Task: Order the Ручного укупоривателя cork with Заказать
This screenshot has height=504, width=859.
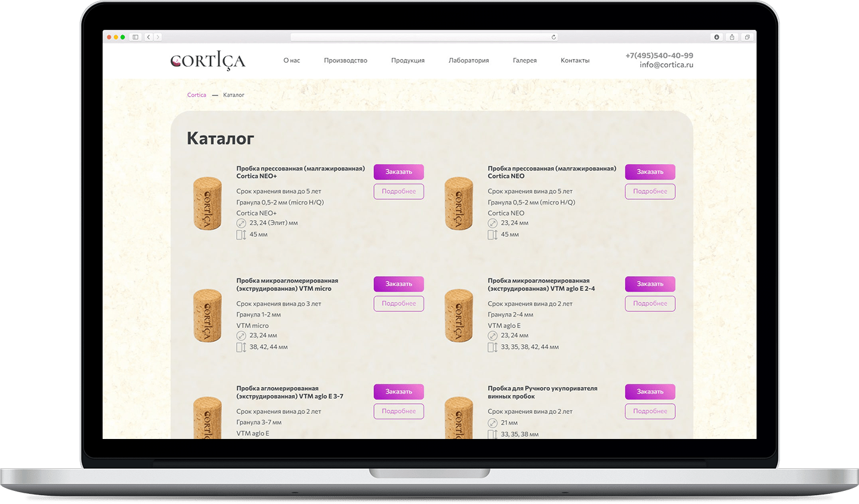Action: [650, 392]
